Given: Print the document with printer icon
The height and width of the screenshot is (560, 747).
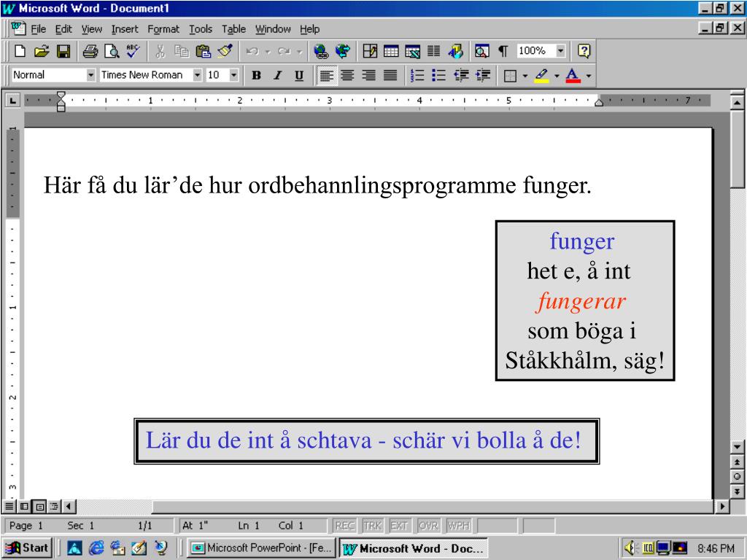Looking at the screenshot, I should pyautogui.click(x=90, y=50).
